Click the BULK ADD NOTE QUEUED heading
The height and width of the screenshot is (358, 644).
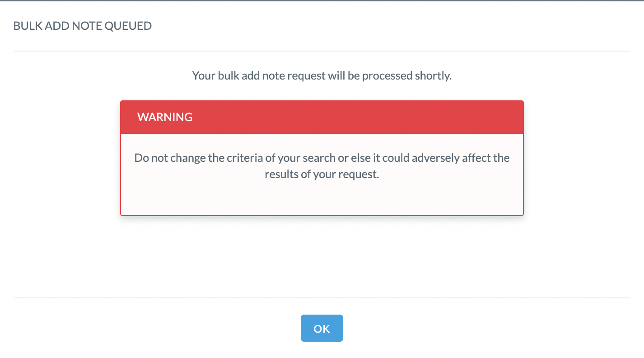pyautogui.click(x=83, y=26)
